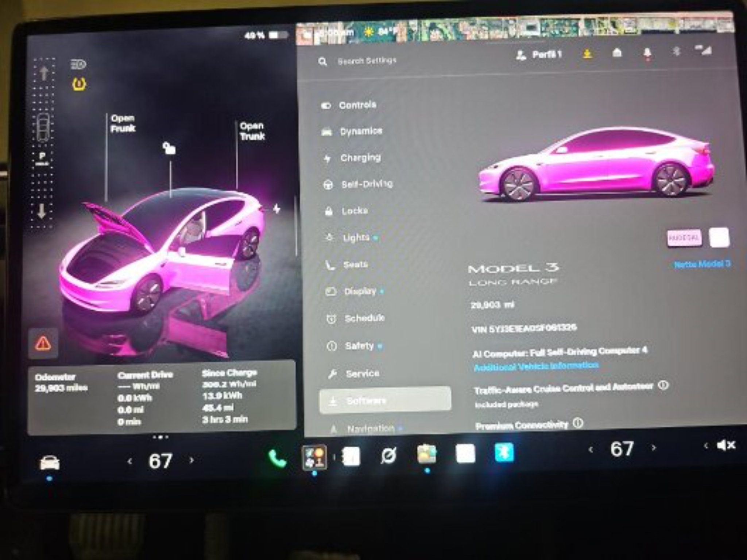
Task: Open the Charging settings menu
Action: click(352, 158)
